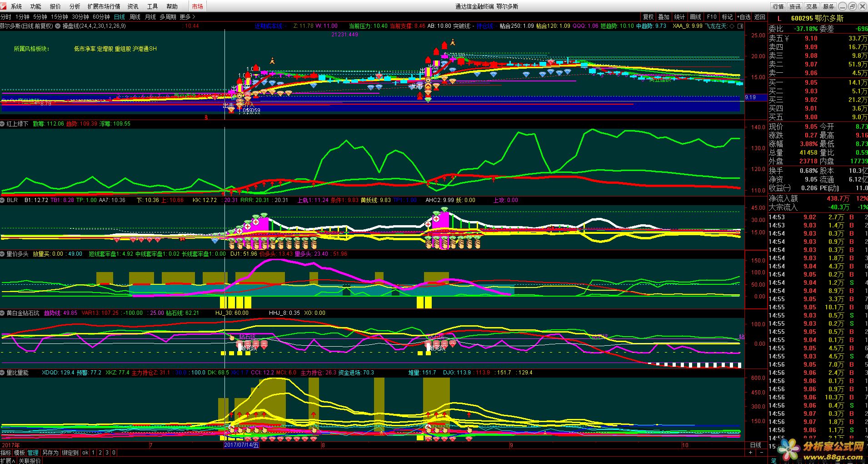Viewport: 868px width, 464px height.
Task: Switch chart period to 15分钟
Action: coord(59,17)
